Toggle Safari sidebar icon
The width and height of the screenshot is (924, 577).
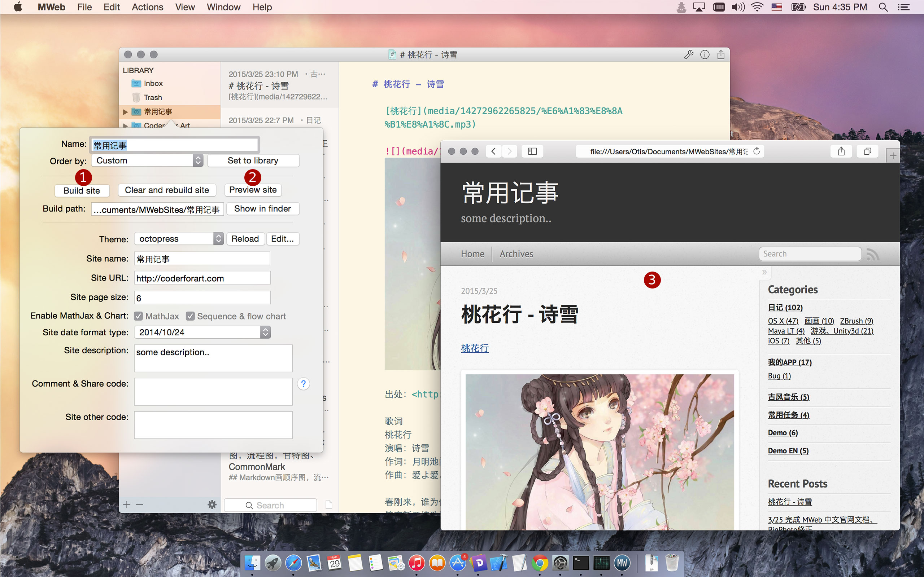pyautogui.click(x=532, y=151)
